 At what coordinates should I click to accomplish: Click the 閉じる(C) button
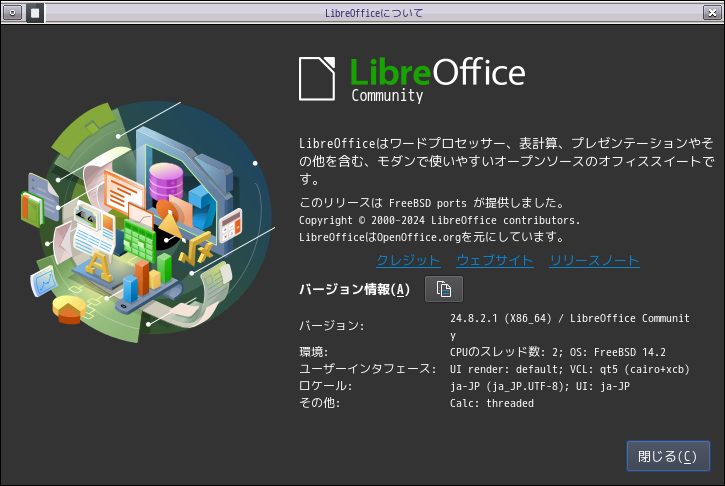pos(668,456)
